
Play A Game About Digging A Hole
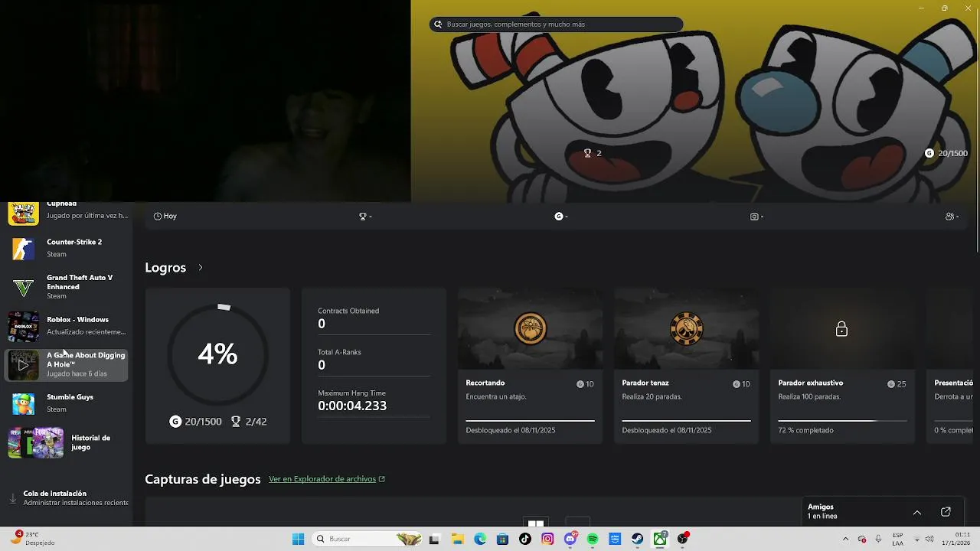tap(23, 365)
